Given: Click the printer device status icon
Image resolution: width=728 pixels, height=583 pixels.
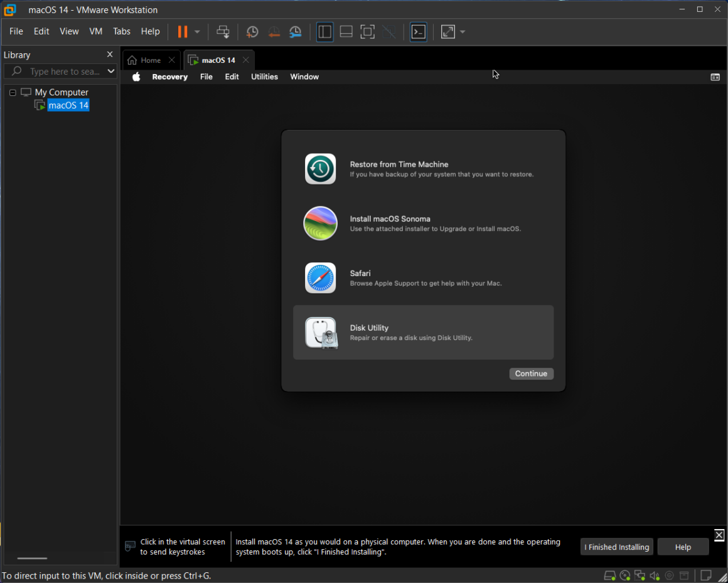Looking at the screenshot, I should [x=684, y=576].
